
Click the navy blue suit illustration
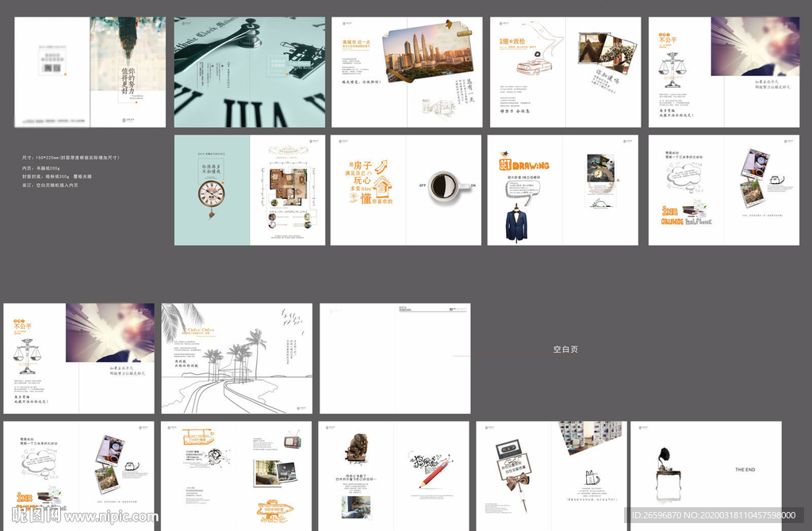(x=516, y=223)
